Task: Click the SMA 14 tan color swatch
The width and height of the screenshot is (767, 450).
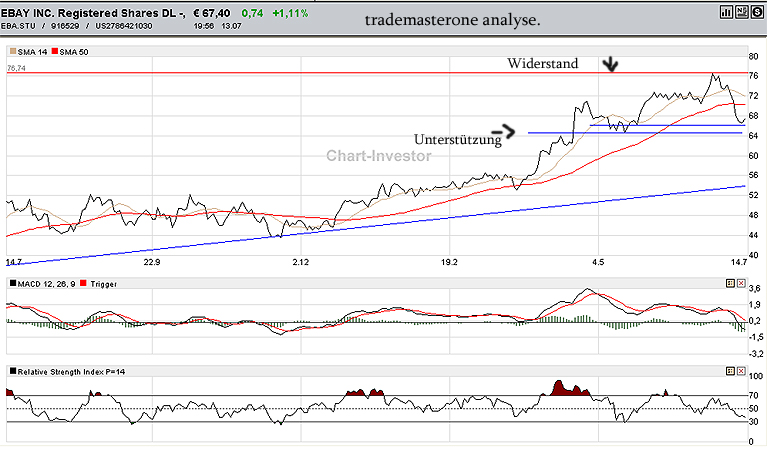Action: [x=13, y=51]
